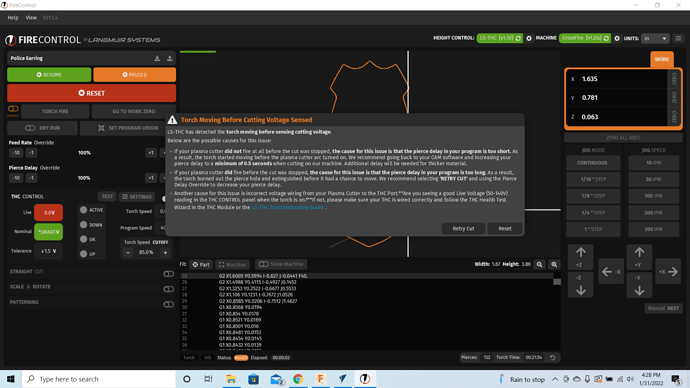Open the View menu
Viewport: 690px width, 388px height.
tap(31, 18)
